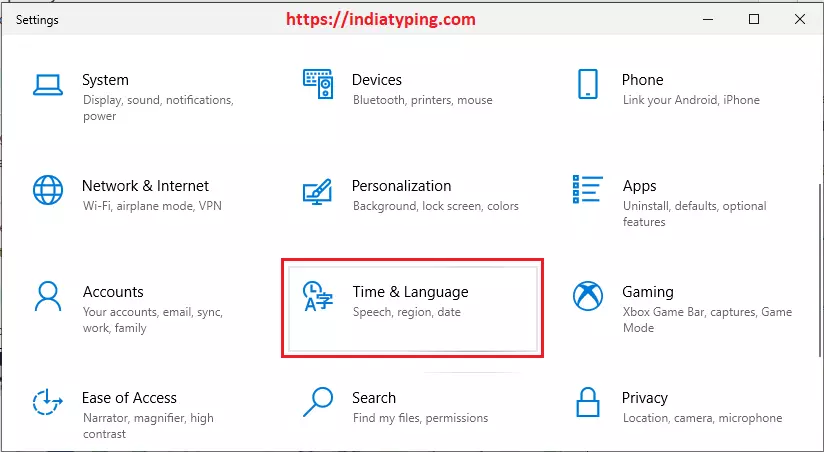
Task: Maximize the Settings window
Action: point(754,19)
